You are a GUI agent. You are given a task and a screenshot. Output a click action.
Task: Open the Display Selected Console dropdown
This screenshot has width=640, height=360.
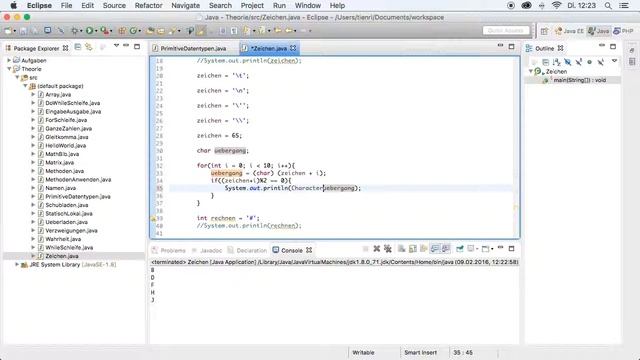(477, 249)
